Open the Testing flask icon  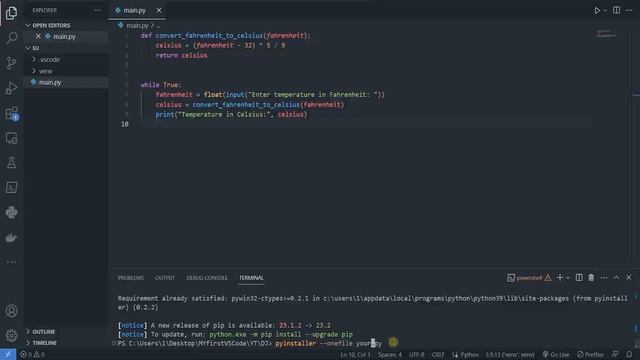11,162
